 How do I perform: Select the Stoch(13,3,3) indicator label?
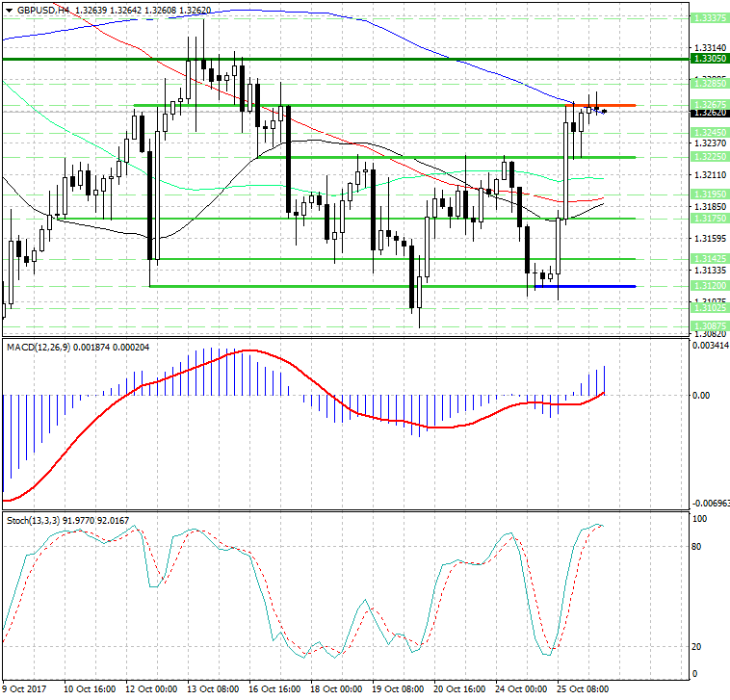(x=34, y=520)
